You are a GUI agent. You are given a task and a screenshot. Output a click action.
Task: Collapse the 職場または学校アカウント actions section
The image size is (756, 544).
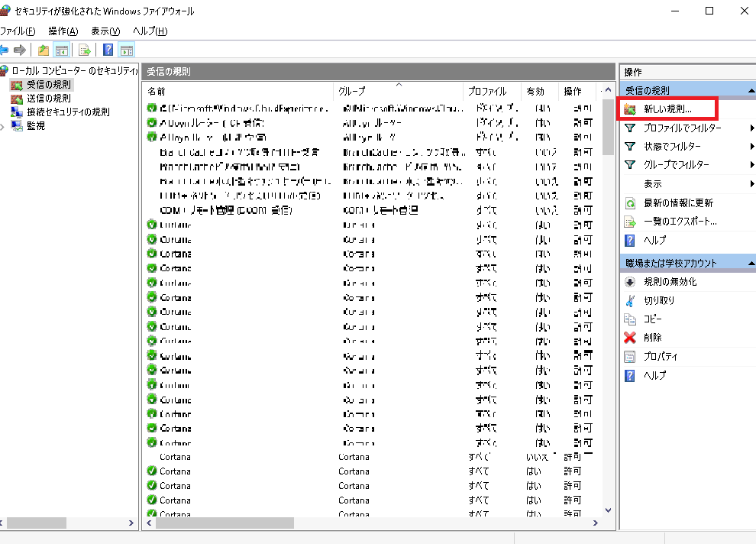click(x=751, y=264)
